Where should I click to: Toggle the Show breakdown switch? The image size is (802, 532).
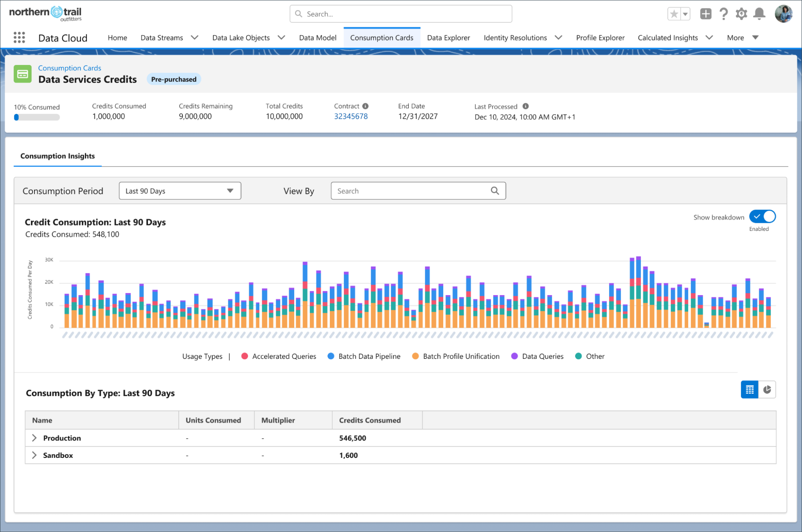coord(762,216)
